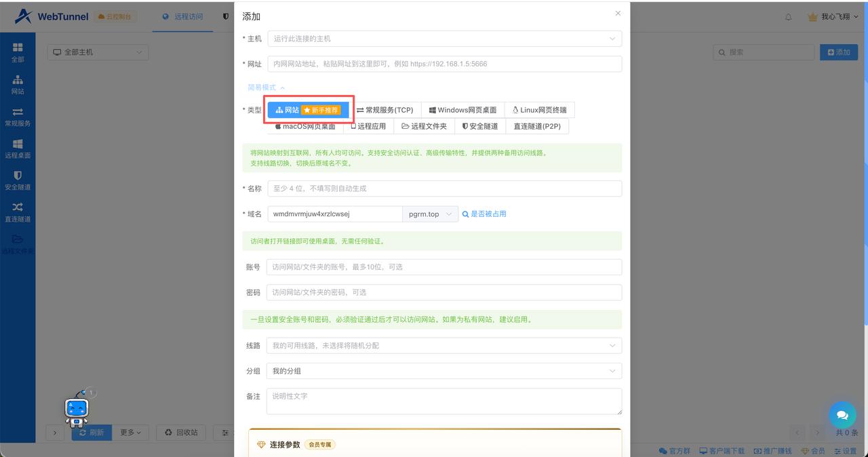Select Windows网页桌面 type
Image resolution: width=868 pixels, height=457 pixels.
click(462, 110)
